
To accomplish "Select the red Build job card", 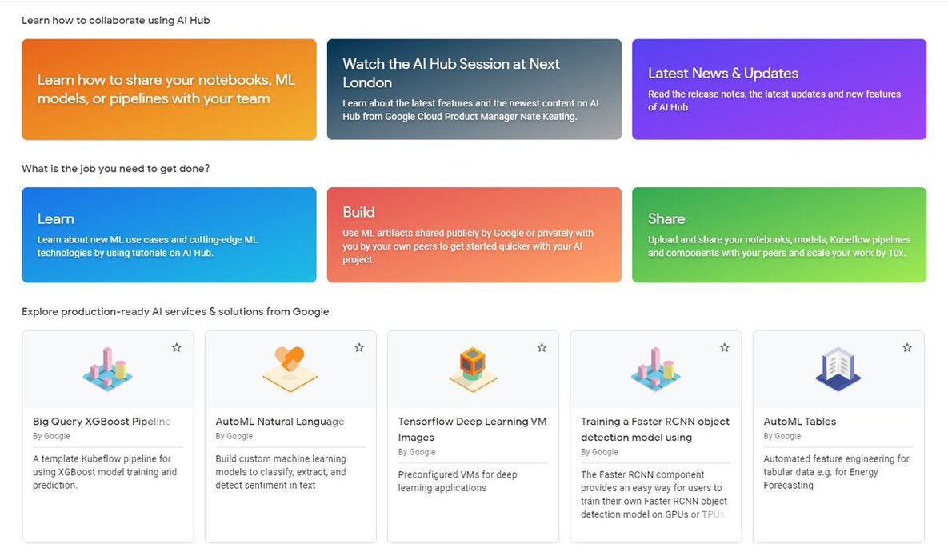I will (474, 235).
